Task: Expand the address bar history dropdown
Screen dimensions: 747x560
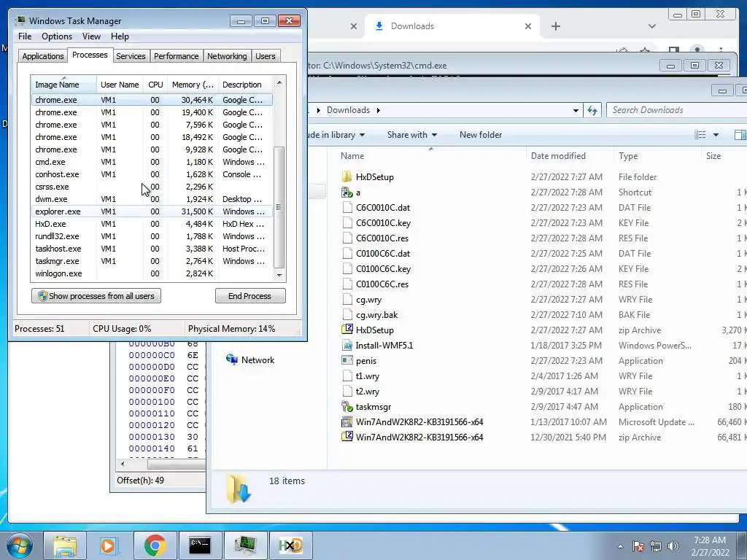Action: tap(576, 111)
